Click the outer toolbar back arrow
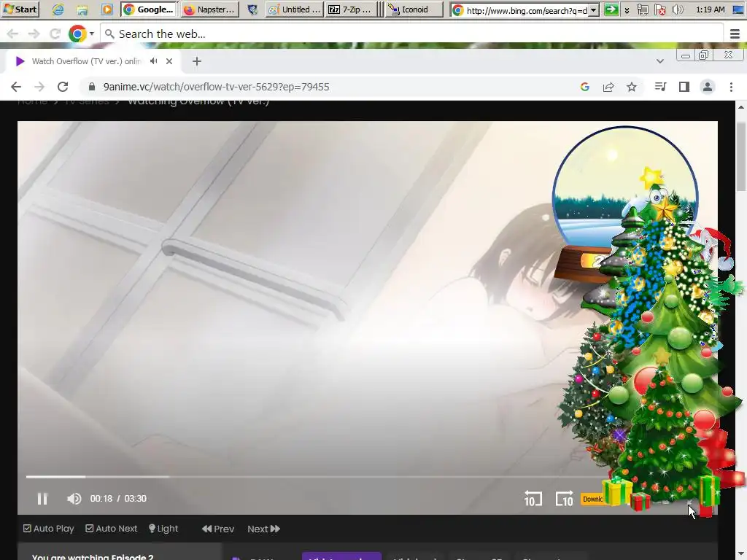747x560 pixels. (13, 34)
